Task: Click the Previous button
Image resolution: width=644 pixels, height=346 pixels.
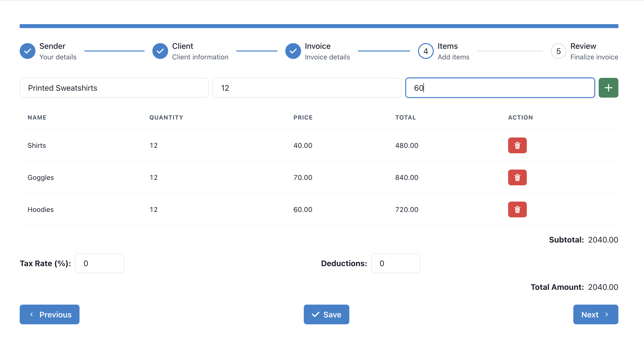Action: pos(49,314)
